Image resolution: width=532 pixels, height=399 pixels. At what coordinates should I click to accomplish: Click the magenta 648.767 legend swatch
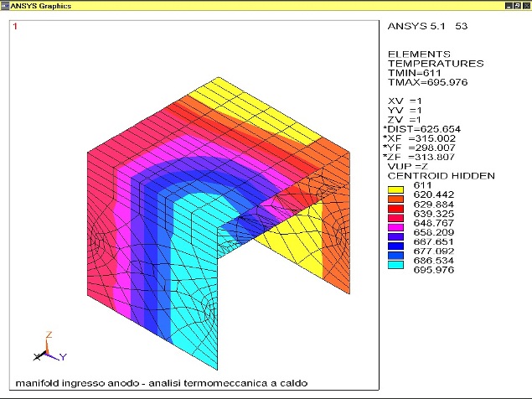coord(395,227)
